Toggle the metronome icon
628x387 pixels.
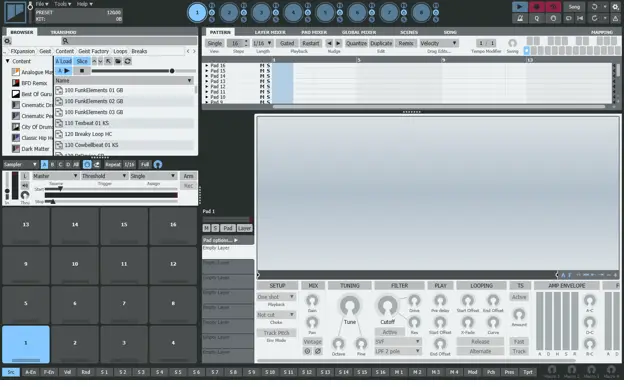pyautogui.click(x=519, y=18)
